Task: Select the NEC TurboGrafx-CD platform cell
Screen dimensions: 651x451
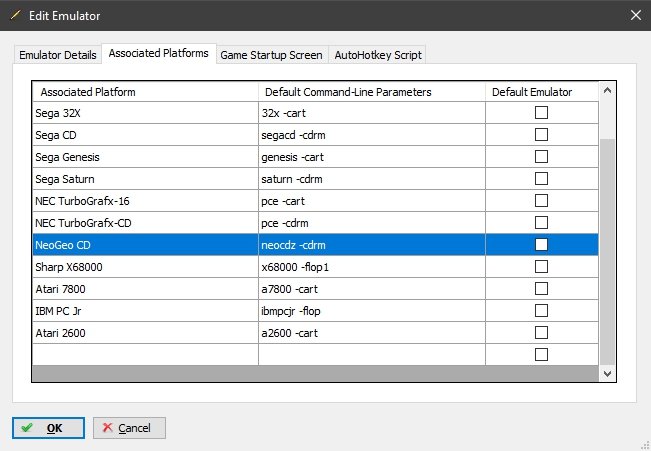Action: click(145, 223)
